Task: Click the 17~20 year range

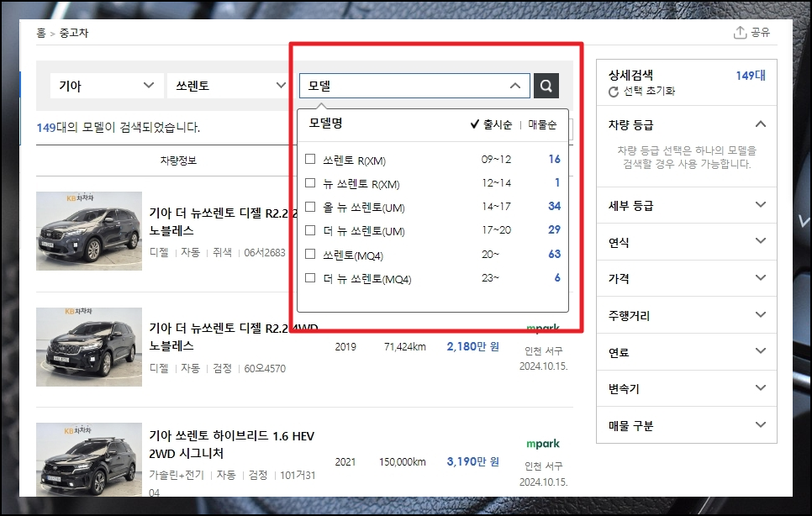Action: tap(496, 229)
